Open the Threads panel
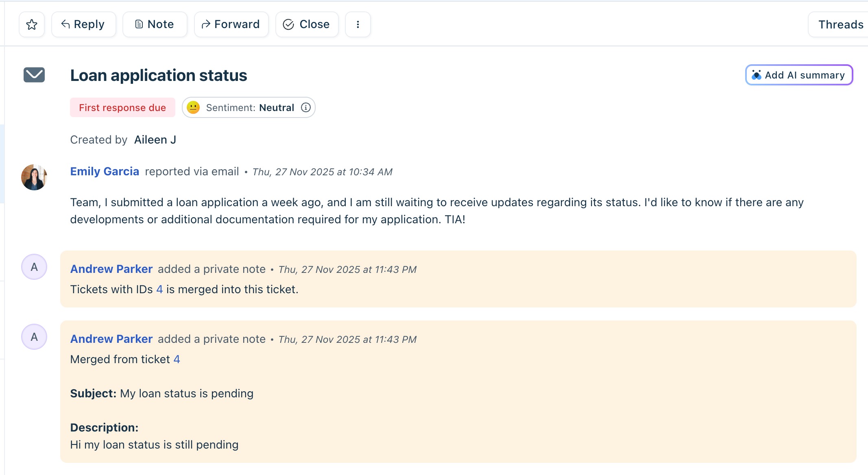This screenshot has width=868, height=475. (x=840, y=24)
